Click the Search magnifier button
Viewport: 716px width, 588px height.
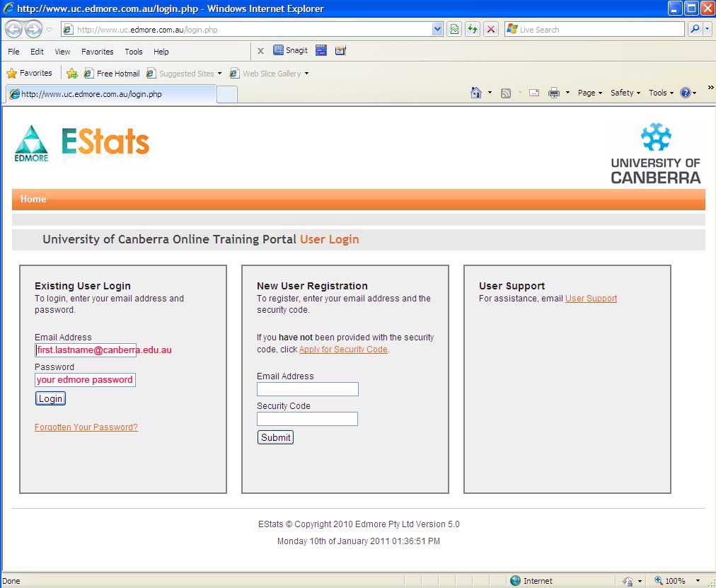(695, 30)
